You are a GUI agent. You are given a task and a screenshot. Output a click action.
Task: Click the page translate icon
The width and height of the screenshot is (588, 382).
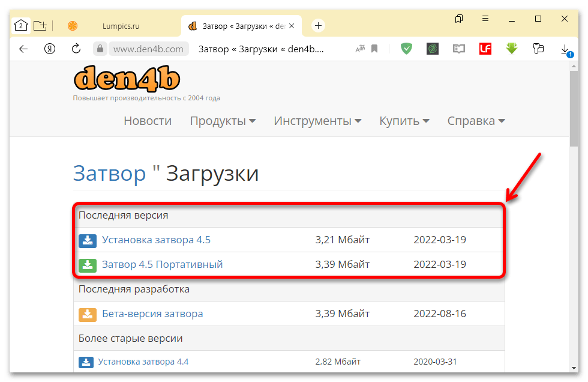pyautogui.click(x=360, y=49)
